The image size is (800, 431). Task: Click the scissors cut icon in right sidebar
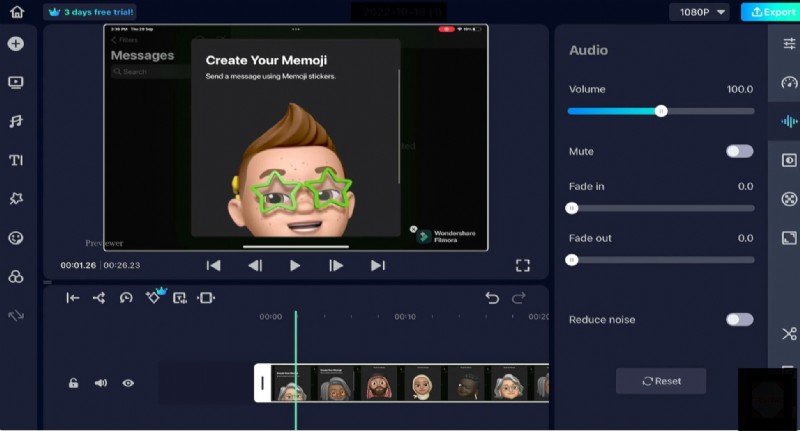[x=789, y=334]
